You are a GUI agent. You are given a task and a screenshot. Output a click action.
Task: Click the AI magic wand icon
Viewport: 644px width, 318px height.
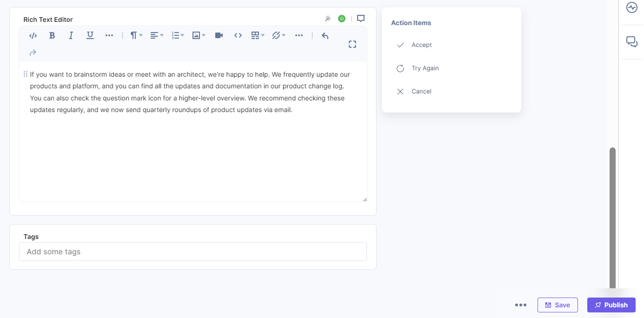[328, 18]
